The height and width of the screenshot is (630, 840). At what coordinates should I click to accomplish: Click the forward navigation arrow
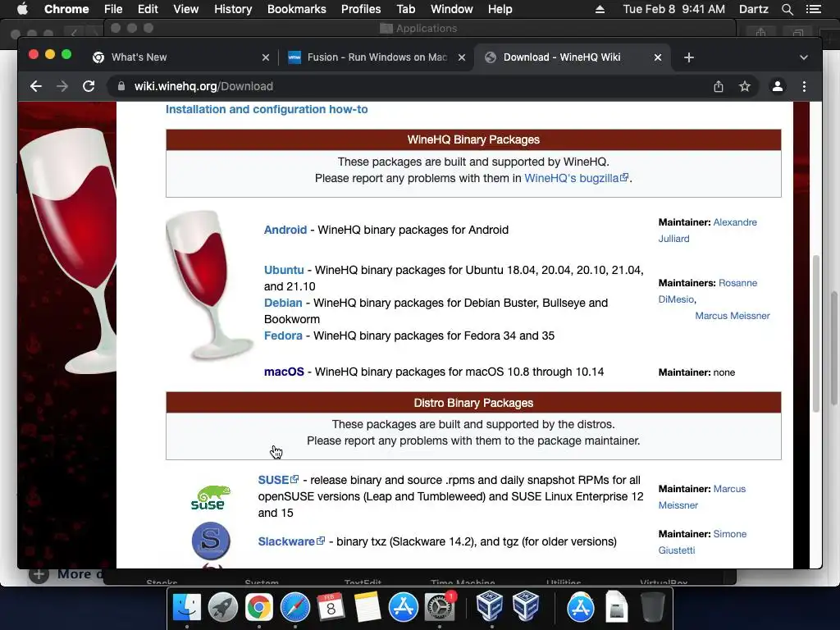click(x=62, y=86)
